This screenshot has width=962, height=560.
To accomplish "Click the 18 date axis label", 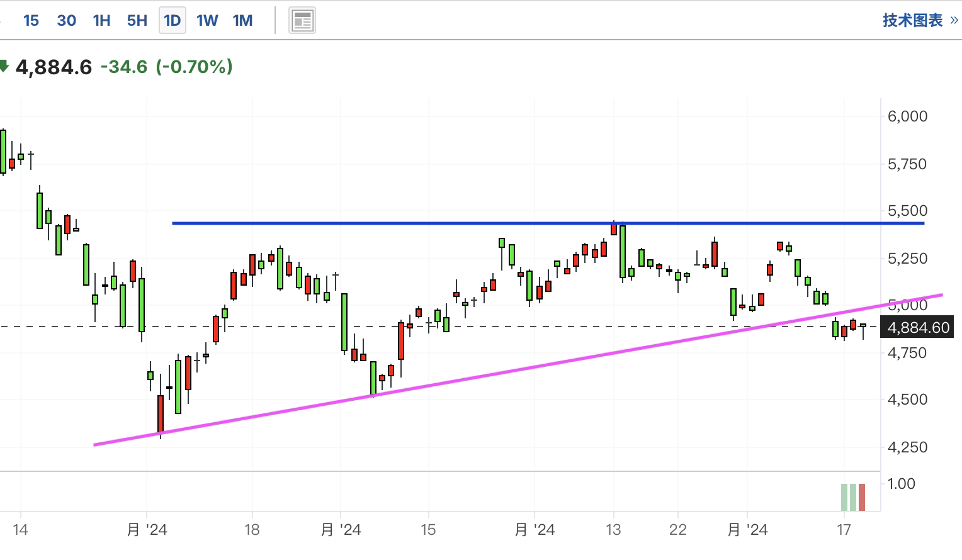I will (x=252, y=530).
